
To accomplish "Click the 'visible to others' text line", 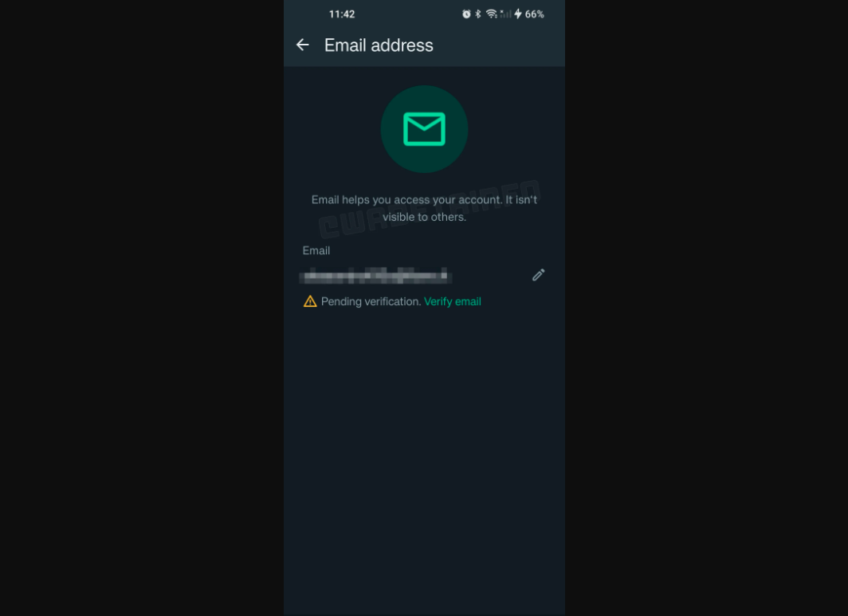I will 424,217.
